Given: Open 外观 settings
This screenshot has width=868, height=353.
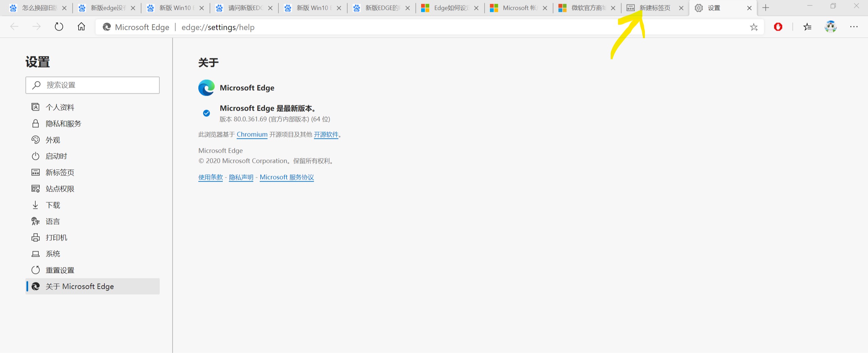Looking at the screenshot, I should [x=92, y=140].
